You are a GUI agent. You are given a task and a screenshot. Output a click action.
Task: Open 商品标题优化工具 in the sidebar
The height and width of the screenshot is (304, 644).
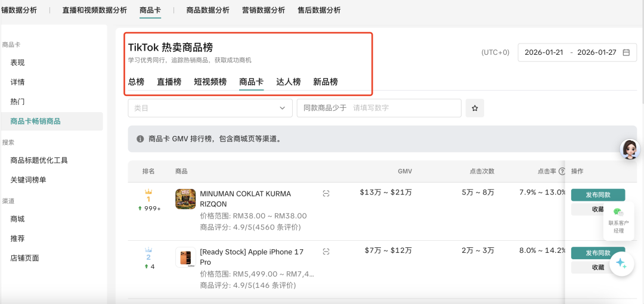pyautogui.click(x=39, y=160)
